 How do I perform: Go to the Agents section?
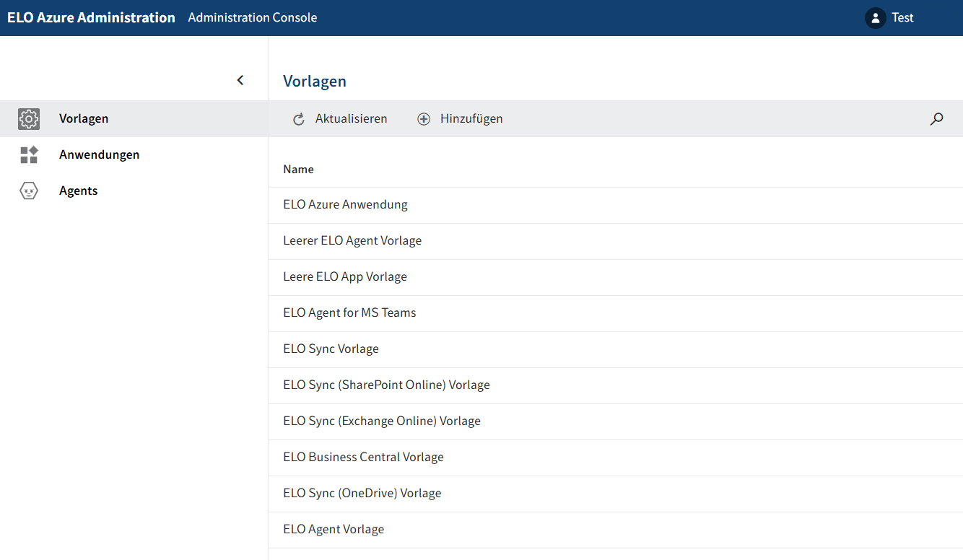click(134, 191)
